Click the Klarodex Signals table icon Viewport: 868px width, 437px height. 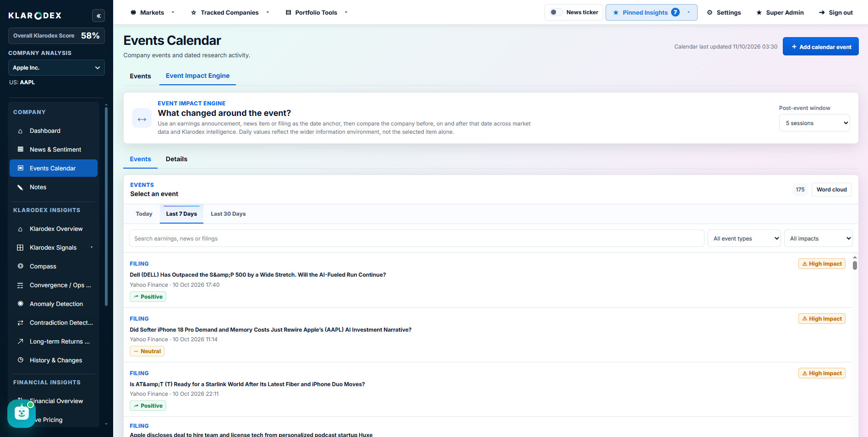pos(20,248)
